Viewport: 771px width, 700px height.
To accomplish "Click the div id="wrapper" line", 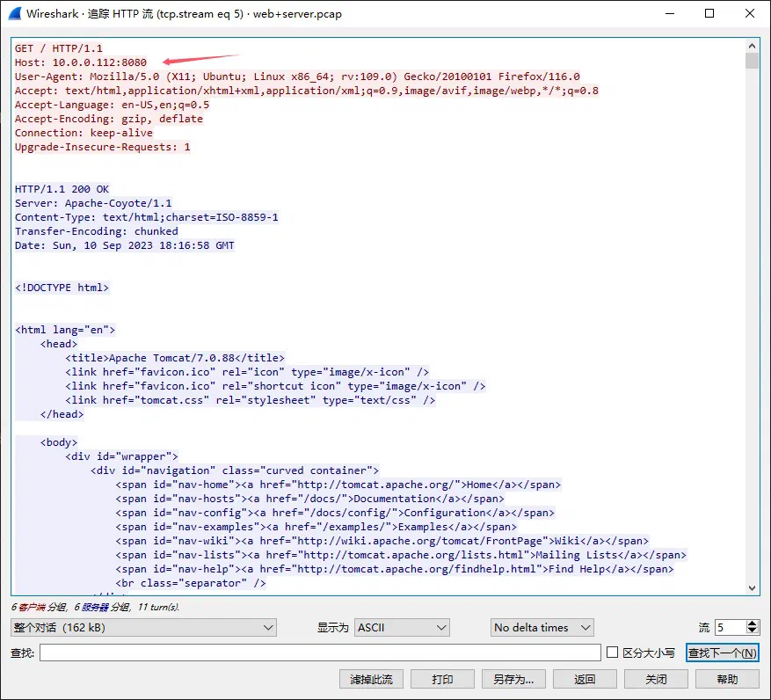I will (121, 456).
